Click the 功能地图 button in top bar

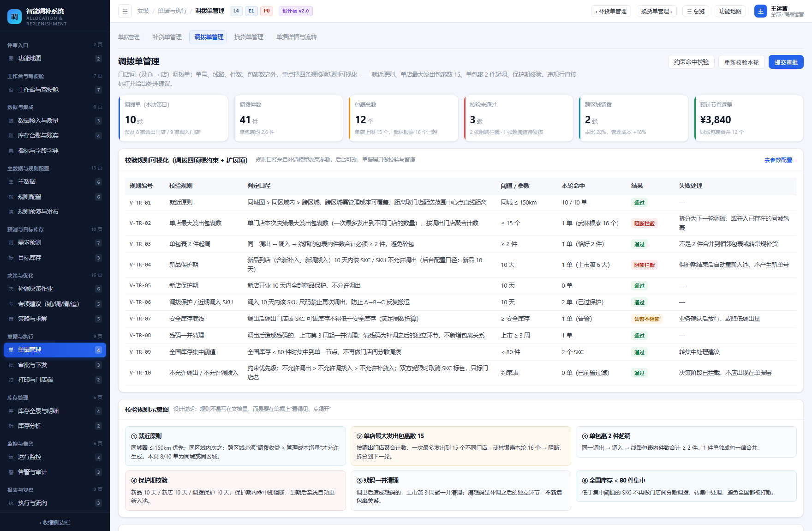730,11
